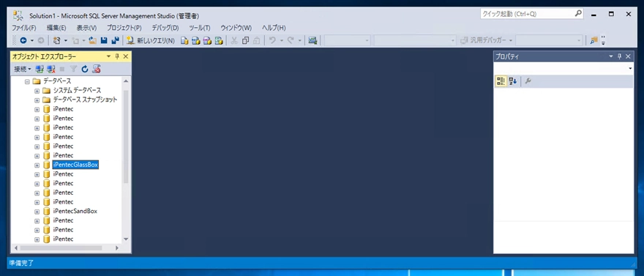Viewport: 644px width, 276px height.
Task: Click Object Explorer horizontal scrollbar right arrow
Action: pos(117,248)
